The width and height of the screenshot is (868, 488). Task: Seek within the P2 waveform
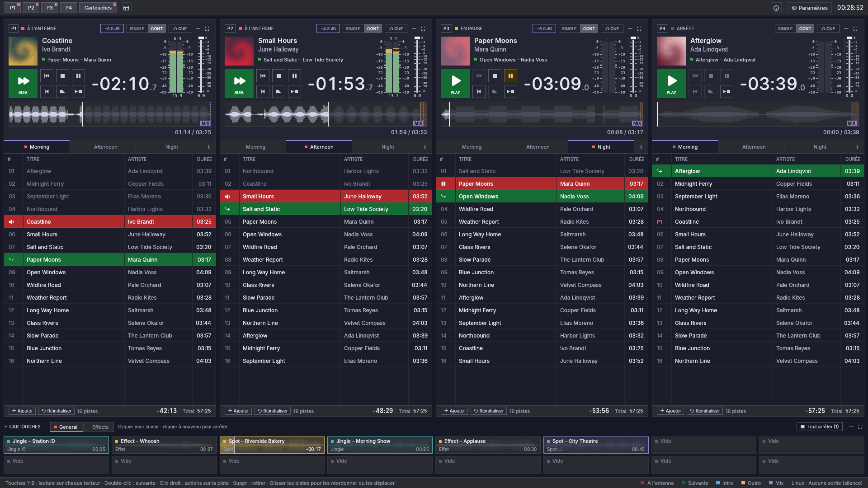click(x=326, y=114)
